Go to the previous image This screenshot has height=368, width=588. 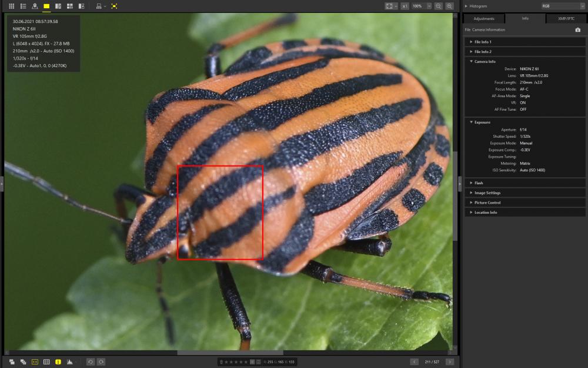414,362
